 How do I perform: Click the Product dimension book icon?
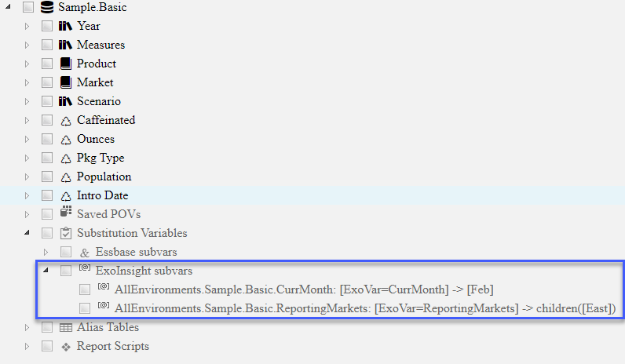click(x=65, y=64)
